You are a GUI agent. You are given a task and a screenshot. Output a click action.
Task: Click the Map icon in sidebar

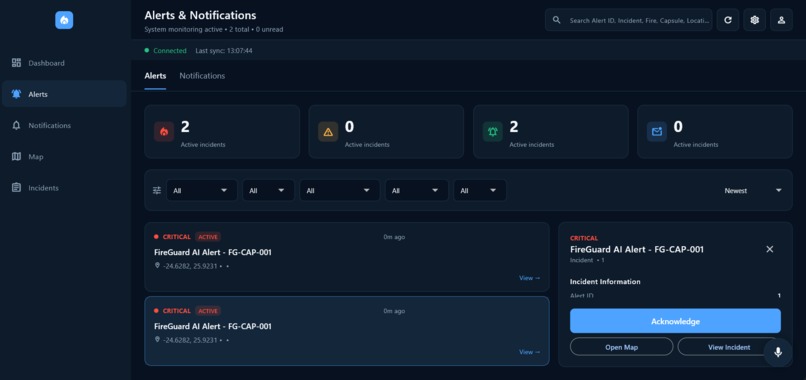tap(16, 157)
